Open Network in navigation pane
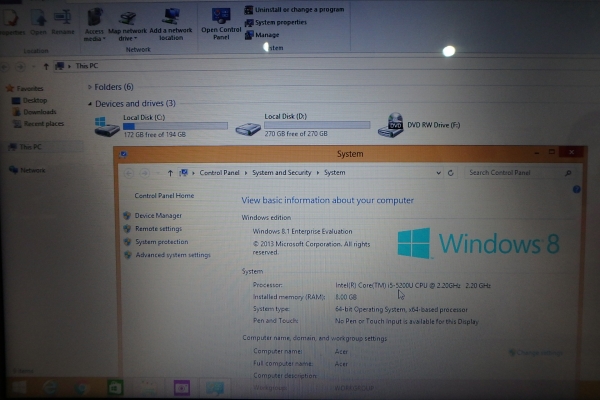This screenshot has width=600, height=400. [x=27, y=170]
